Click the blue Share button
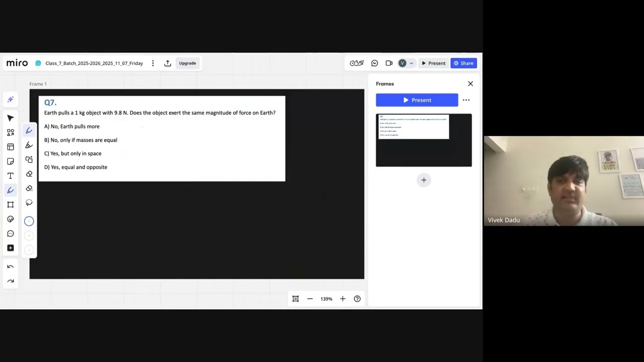The image size is (644, 362). (463, 63)
